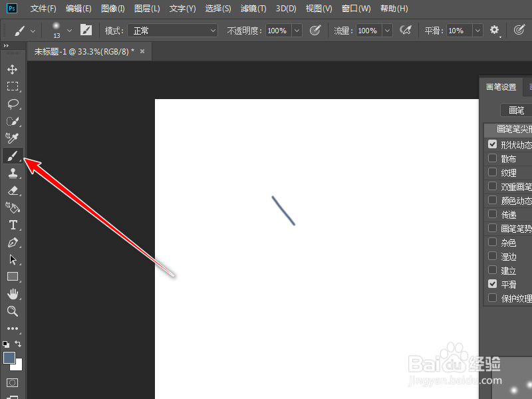Viewport: 532px width, 399px height.
Task: Select the Hand tool
Action: (13, 294)
